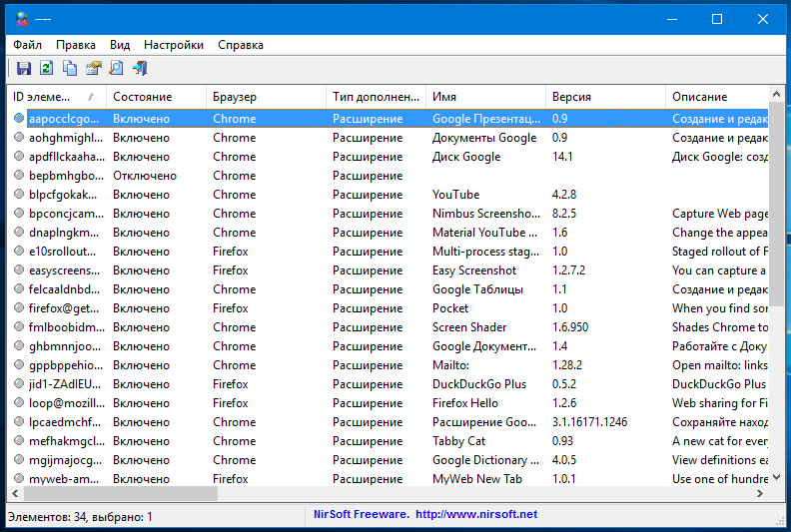Open the nirsoft.net link in status bar
This screenshot has width=791, height=532.
pyautogui.click(x=476, y=514)
